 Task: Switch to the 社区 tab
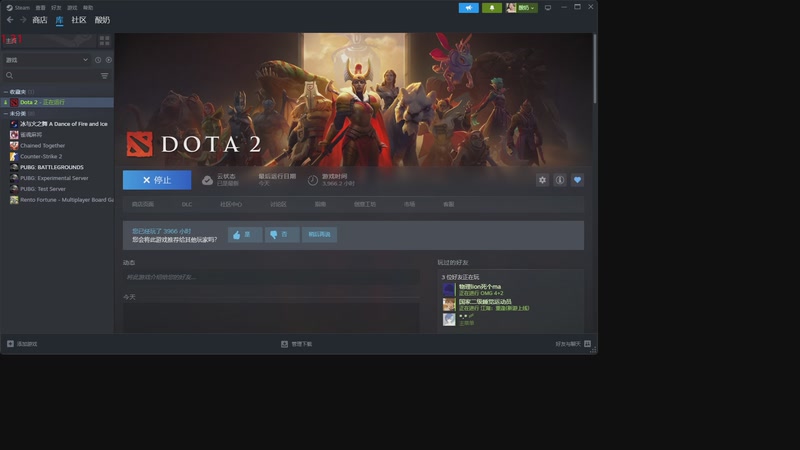point(79,20)
